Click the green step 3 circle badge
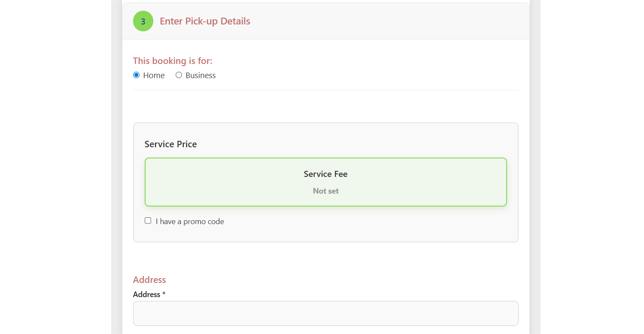 point(143,21)
